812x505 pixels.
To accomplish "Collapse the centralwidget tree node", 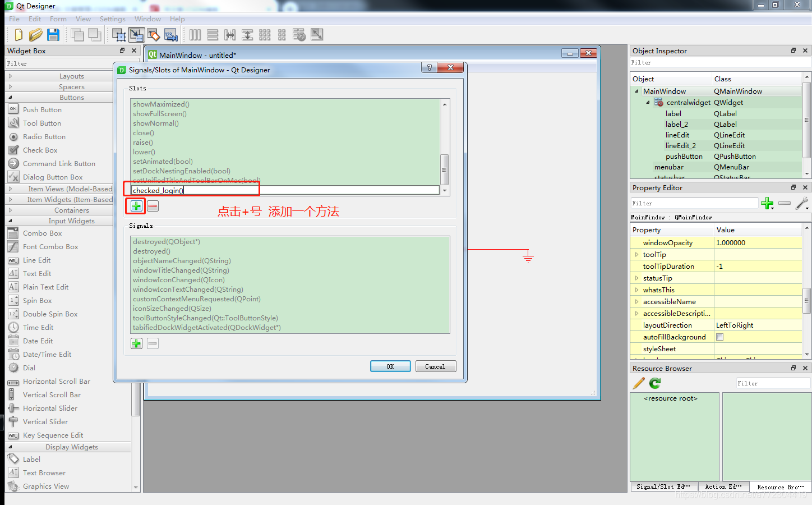I will pos(648,103).
